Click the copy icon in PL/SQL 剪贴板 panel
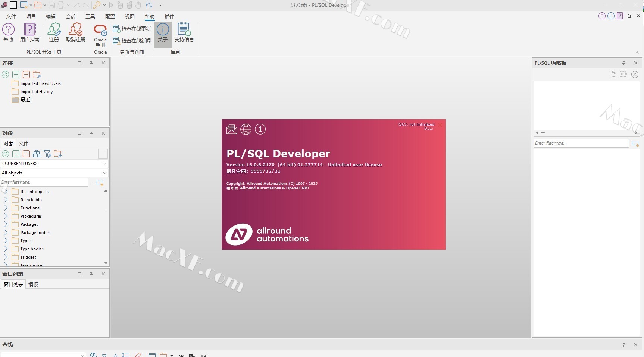 [612, 75]
